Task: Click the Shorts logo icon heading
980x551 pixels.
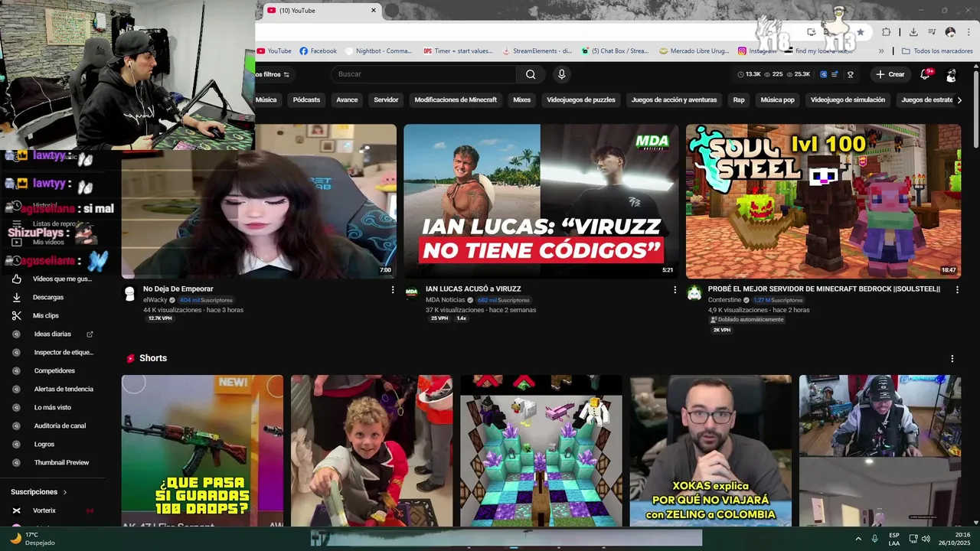Action: (131, 358)
